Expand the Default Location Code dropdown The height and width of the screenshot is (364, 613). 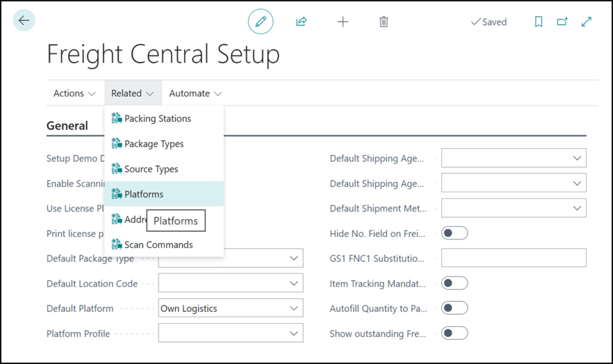(293, 284)
